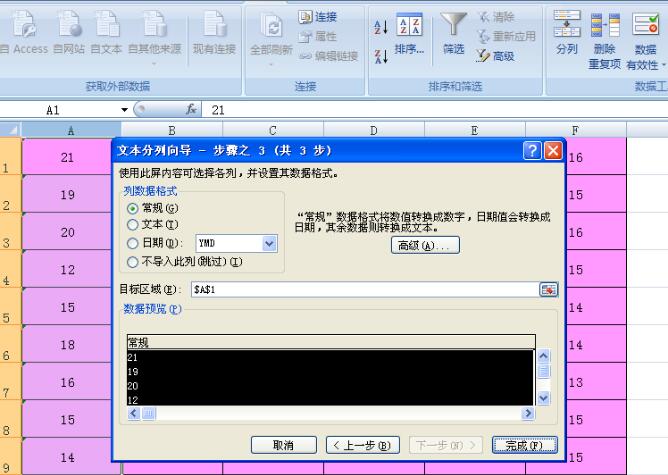Open the Name Box dropdown arrow
Image resolution: width=668 pixels, height=475 pixels.
click(124, 110)
